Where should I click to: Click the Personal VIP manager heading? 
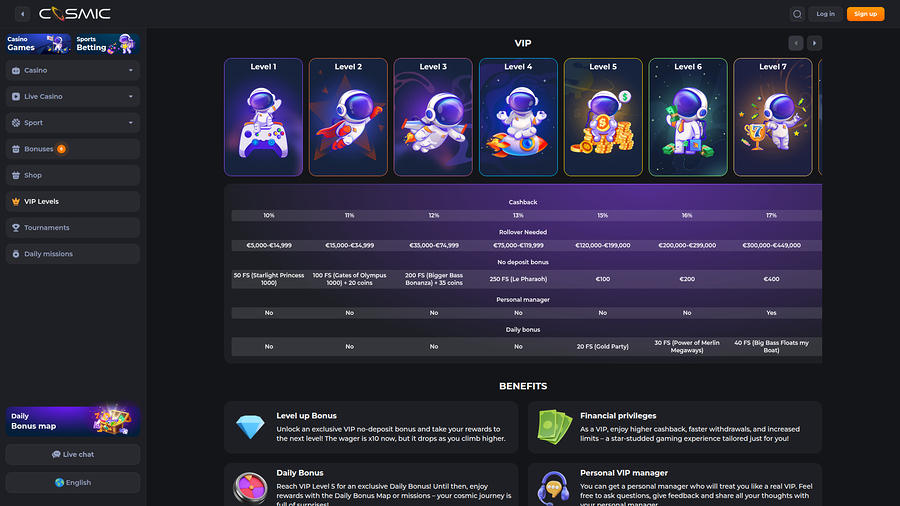(624, 473)
